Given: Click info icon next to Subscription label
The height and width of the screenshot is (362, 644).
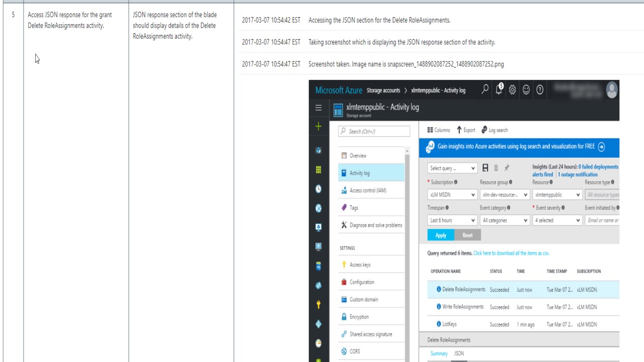Looking at the screenshot, I should (x=456, y=182).
